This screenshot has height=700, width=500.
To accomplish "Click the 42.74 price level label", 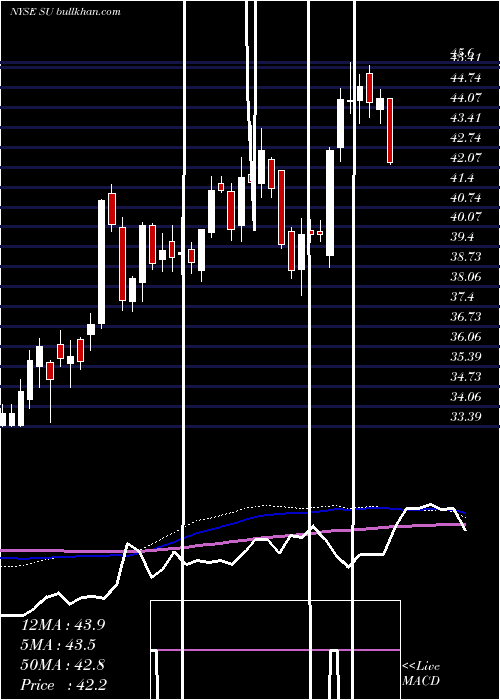I will [x=466, y=138].
